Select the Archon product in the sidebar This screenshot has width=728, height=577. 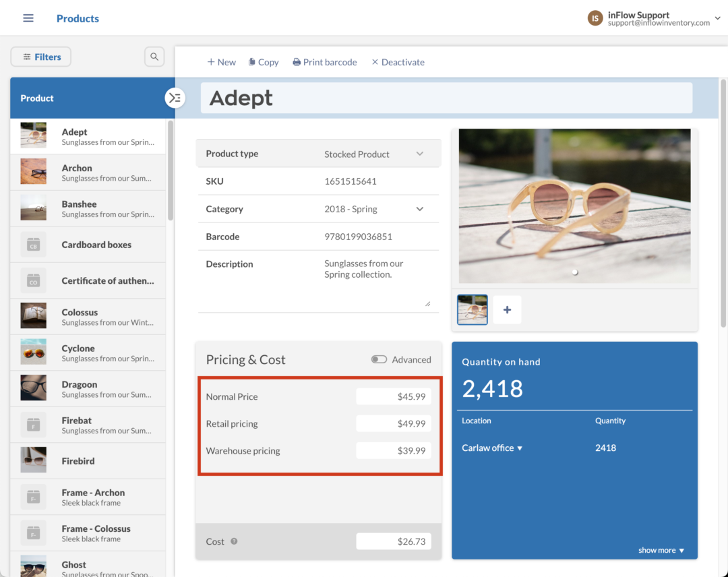click(88, 171)
